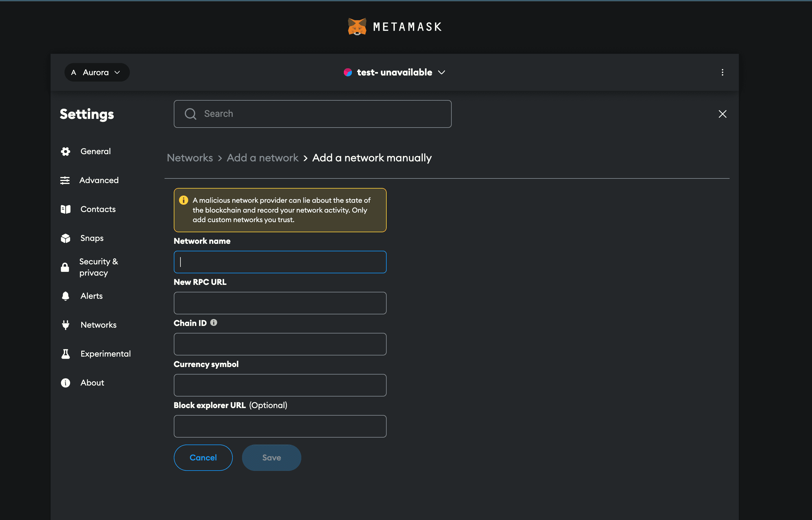
Task: Click the letter A Aurora network badge
Action: [74, 72]
